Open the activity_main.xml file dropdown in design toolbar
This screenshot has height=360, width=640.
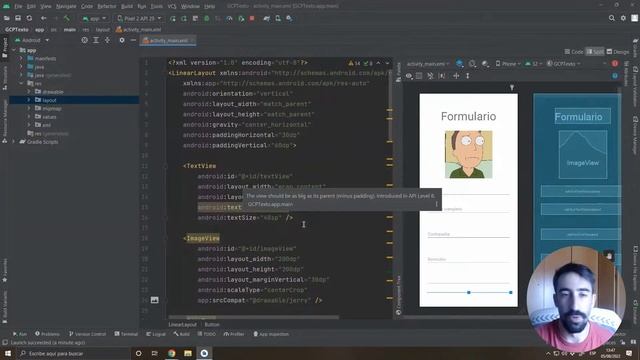tap(427, 64)
